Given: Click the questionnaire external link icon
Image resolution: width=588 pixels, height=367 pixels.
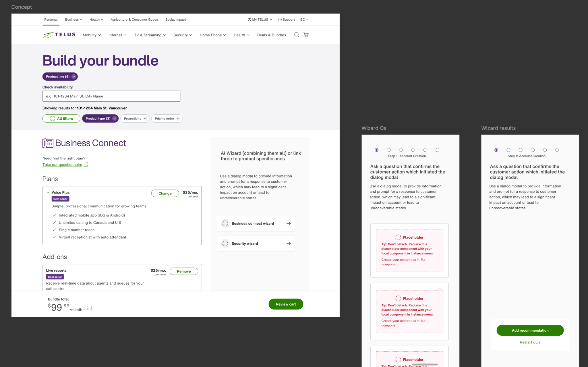Looking at the screenshot, I should [86, 165].
